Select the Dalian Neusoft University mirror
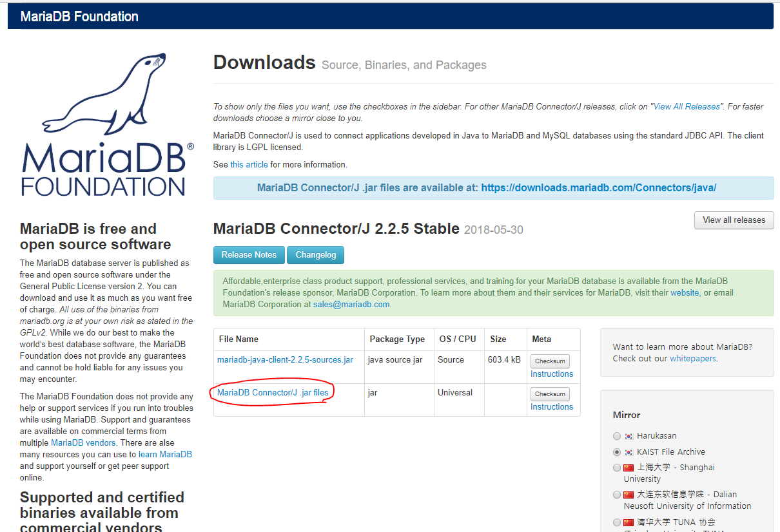Screen dimensions: 780x532 pyautogui.click(x=617, y=495)
